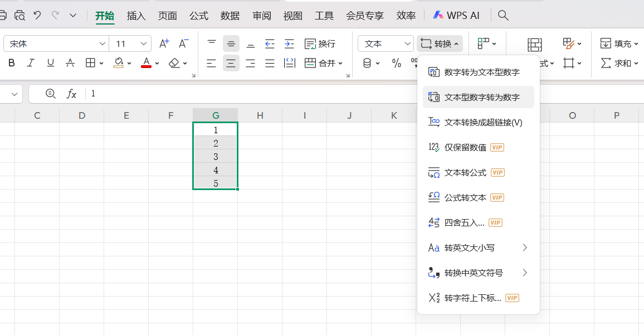Enable the search with the magnifier icon

coord(503,15)
